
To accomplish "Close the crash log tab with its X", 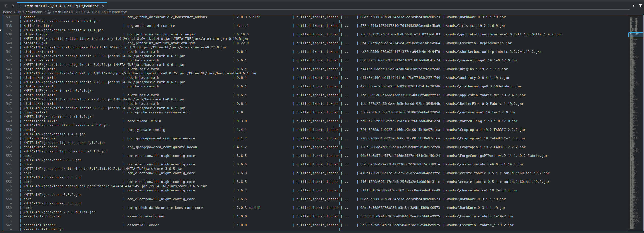I will (x=103, y=6).
